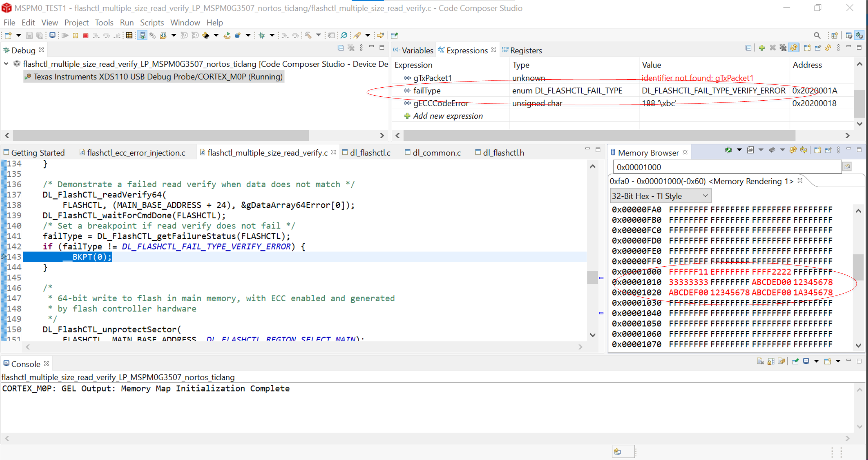The width and height of the screenshot is (868, 460).
Task: Toggle the grid Memory view button
Action: click(x=129, y=35)
